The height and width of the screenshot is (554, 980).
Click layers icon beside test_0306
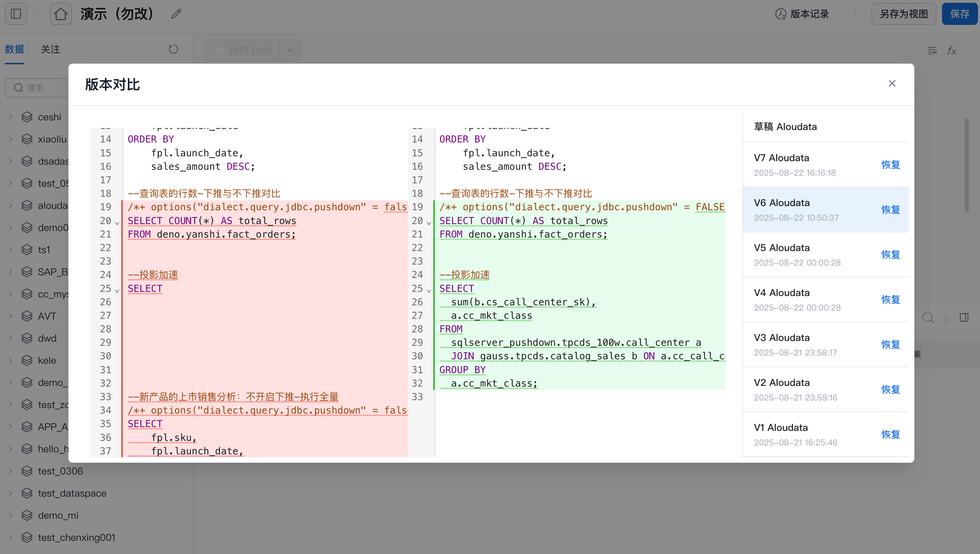(27, 471)
